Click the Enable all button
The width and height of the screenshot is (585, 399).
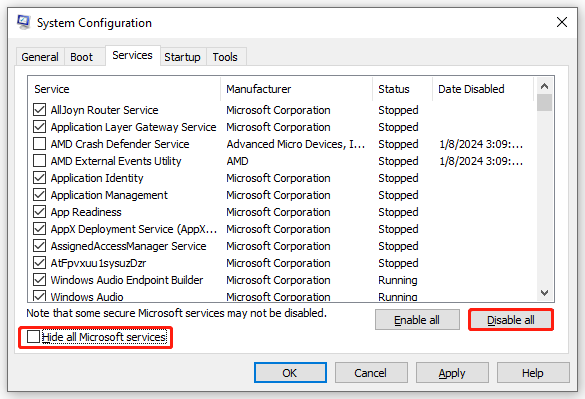[417, 320]
